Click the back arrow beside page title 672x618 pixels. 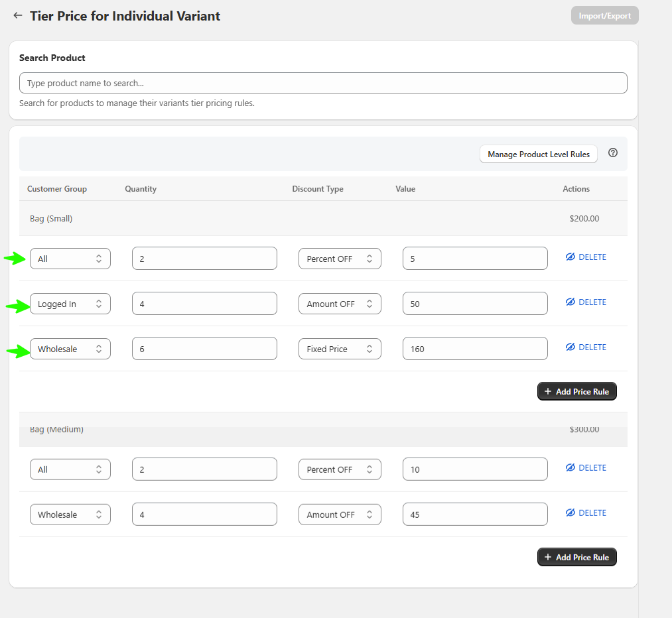pyautogui.click(x=18, y=15)
